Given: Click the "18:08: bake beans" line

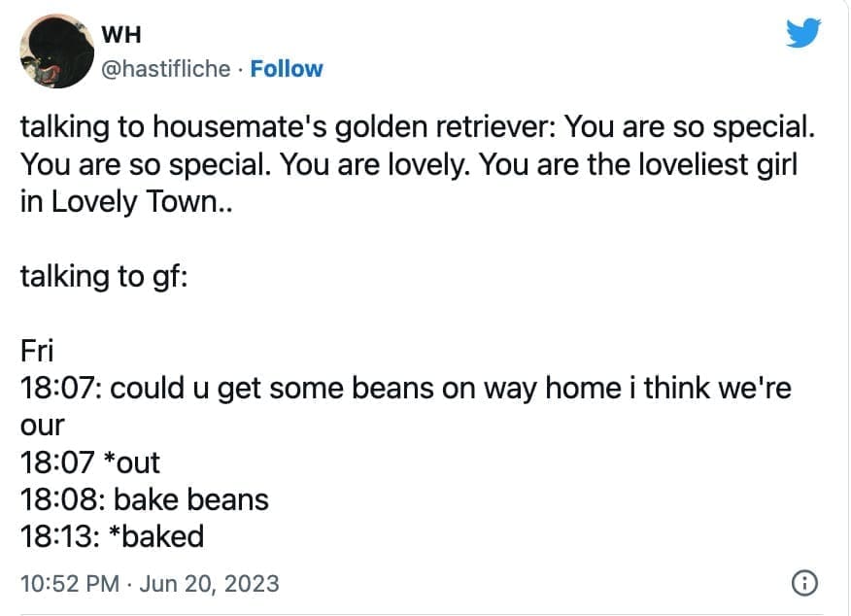Looking at the screenshot, I should tap(144, 498).
